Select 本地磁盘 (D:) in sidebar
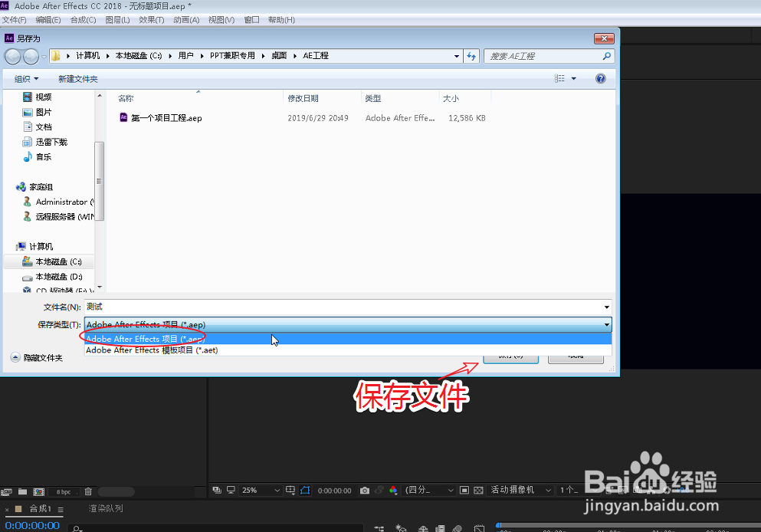The height and width of the screenshot is (532, 761). point(52,277)
